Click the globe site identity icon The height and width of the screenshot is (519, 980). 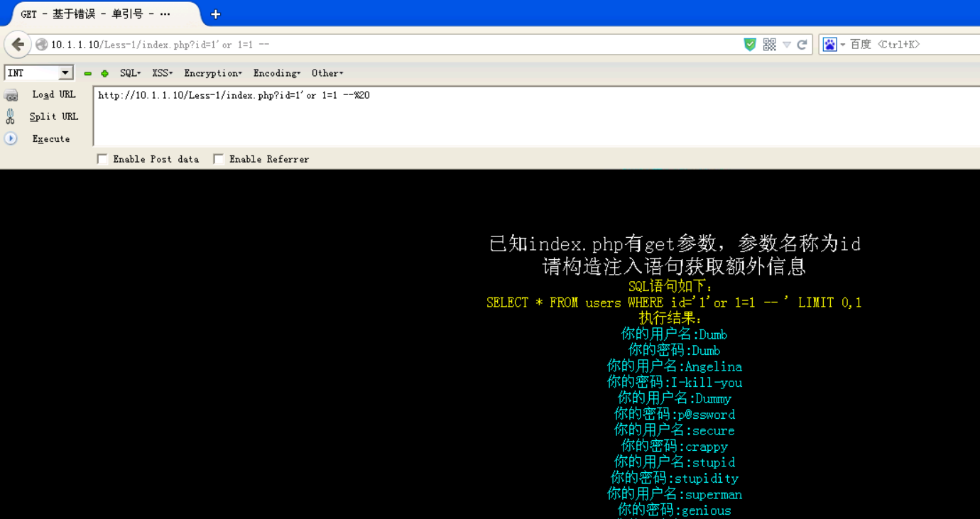point(42,45)
